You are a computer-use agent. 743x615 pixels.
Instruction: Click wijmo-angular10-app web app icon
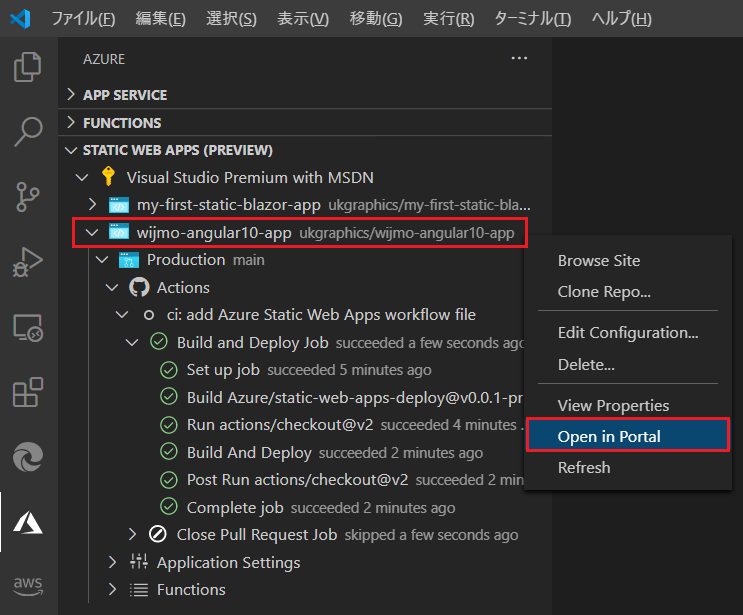(x=119, y=232)
